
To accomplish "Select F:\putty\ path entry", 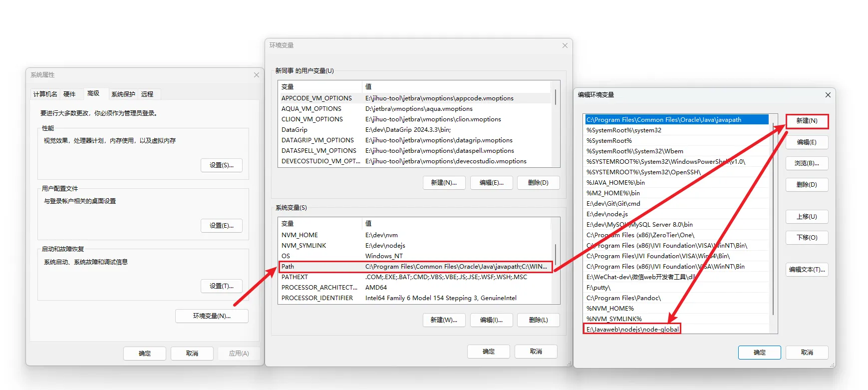I will (677, 288).
